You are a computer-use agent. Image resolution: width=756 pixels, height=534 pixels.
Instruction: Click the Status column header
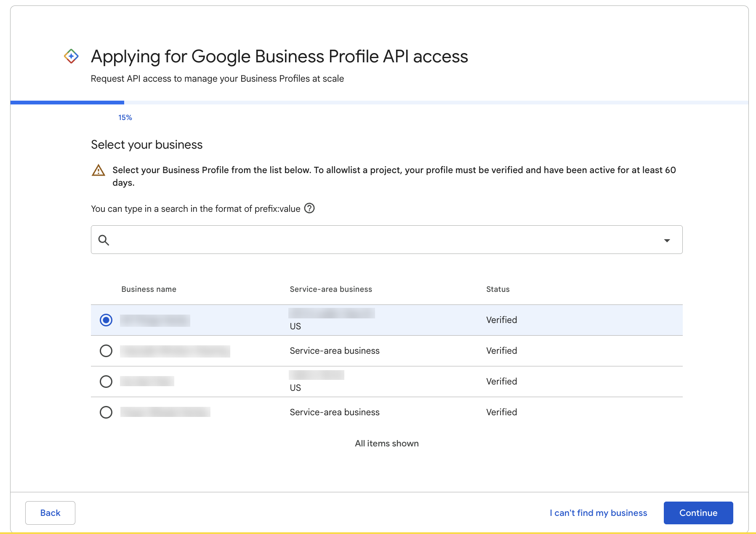click(498, 289)
